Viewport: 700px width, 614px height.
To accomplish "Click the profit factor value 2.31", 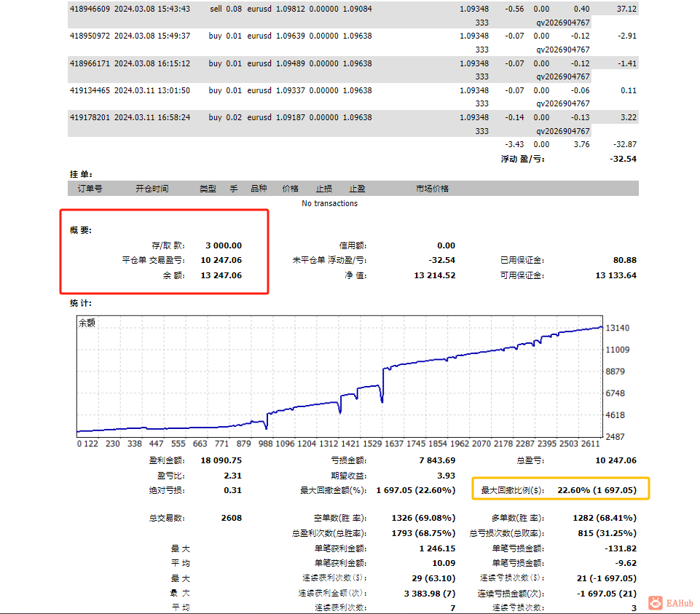I will (x=232, y=476).
